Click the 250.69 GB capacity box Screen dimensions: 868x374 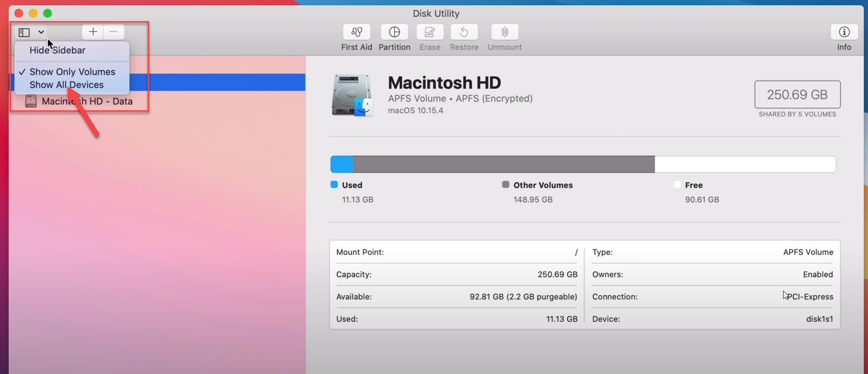pyautogui.click(x=797, y=94)
